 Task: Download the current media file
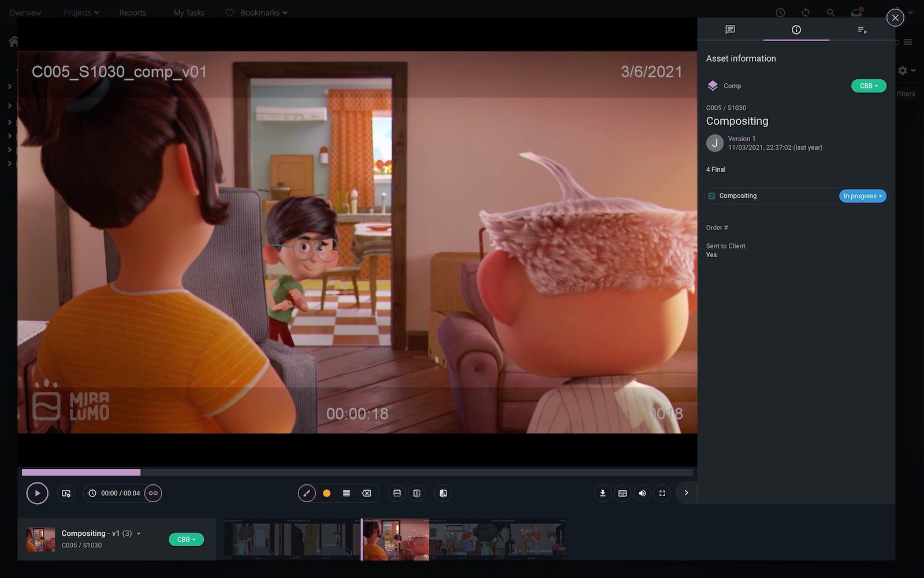pos(602,493)
